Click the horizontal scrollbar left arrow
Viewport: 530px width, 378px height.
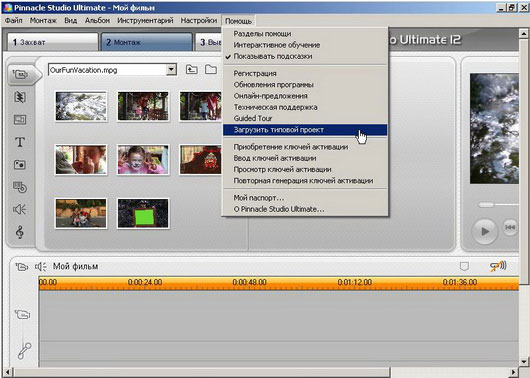click(x=7, y=373)
